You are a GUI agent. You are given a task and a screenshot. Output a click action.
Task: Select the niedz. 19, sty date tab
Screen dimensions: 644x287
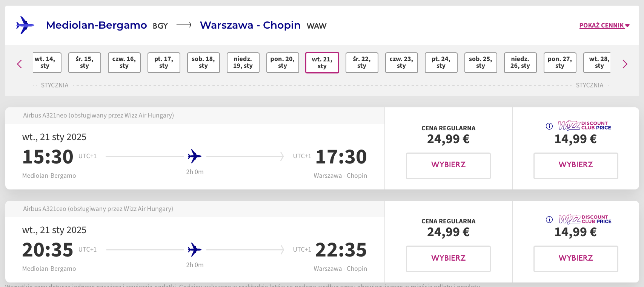click(243, 63)
